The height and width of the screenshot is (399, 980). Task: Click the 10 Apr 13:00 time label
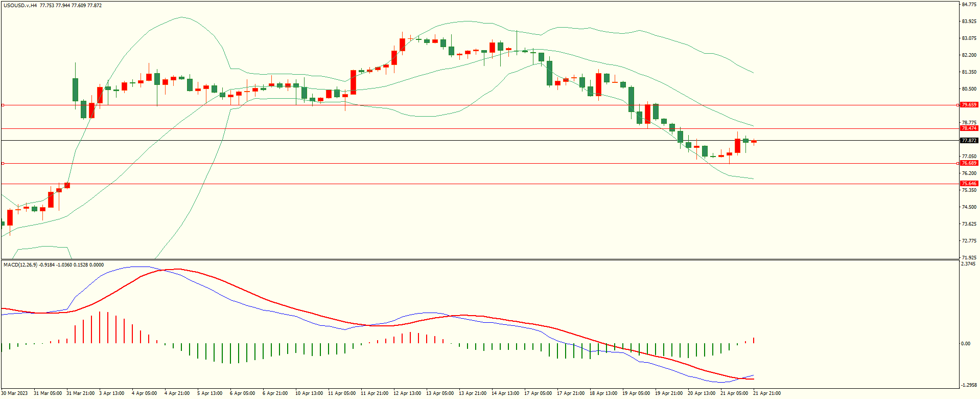[x=309, y=393]
